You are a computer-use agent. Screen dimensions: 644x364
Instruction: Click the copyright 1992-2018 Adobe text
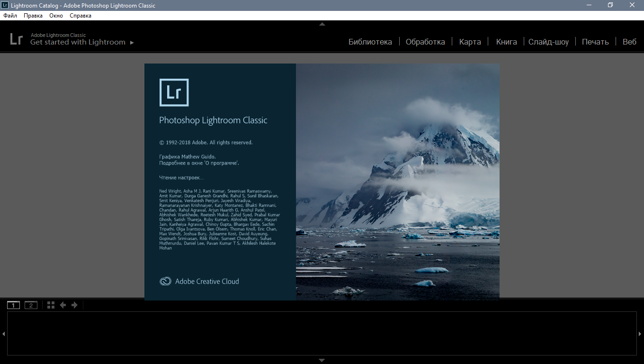(206, 142)
